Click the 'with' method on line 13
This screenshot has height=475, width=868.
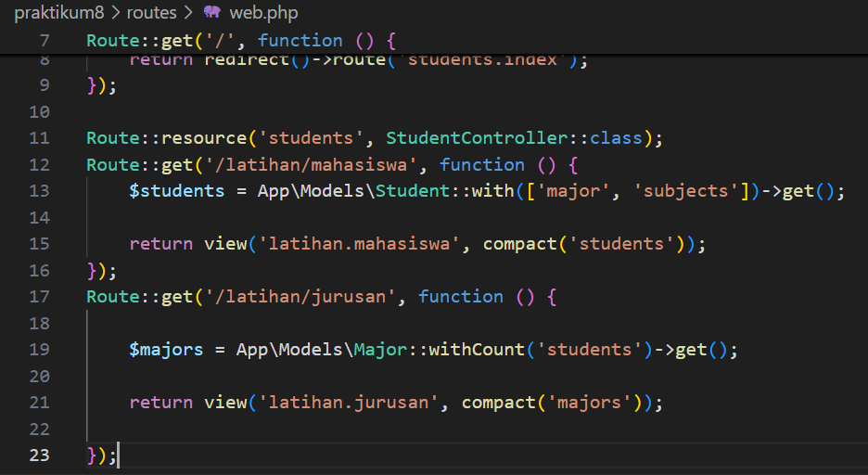(x=492, y=191)
